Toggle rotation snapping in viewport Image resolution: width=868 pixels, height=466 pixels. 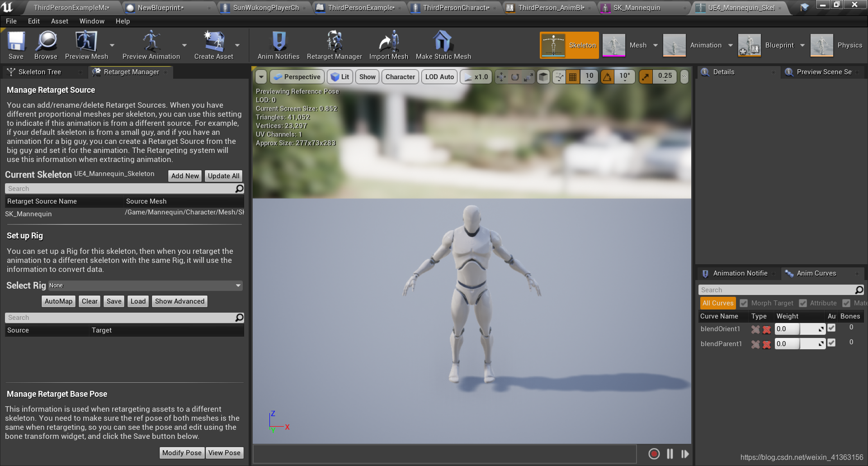pos(607,77)
